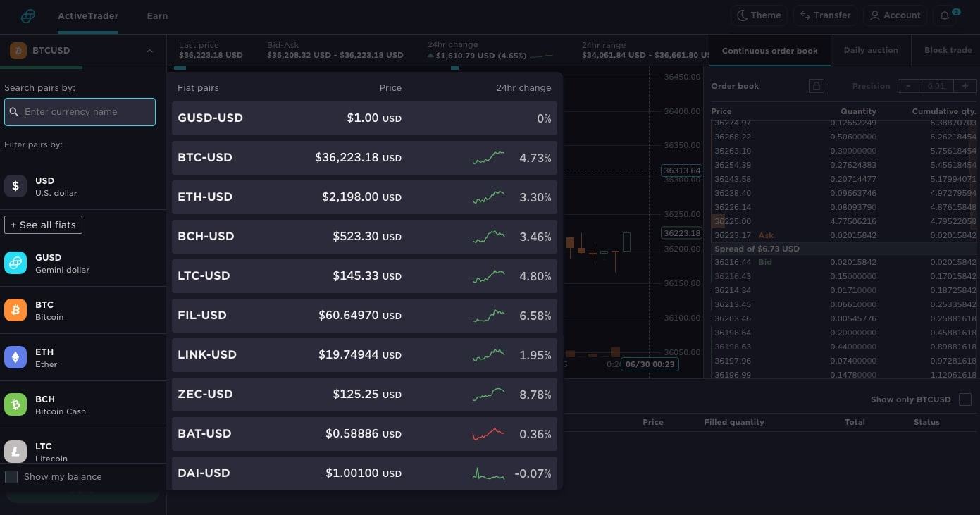Enable the Show my balance checkbox
This screenshot has width=980, height=515.
tap(11, 477)
